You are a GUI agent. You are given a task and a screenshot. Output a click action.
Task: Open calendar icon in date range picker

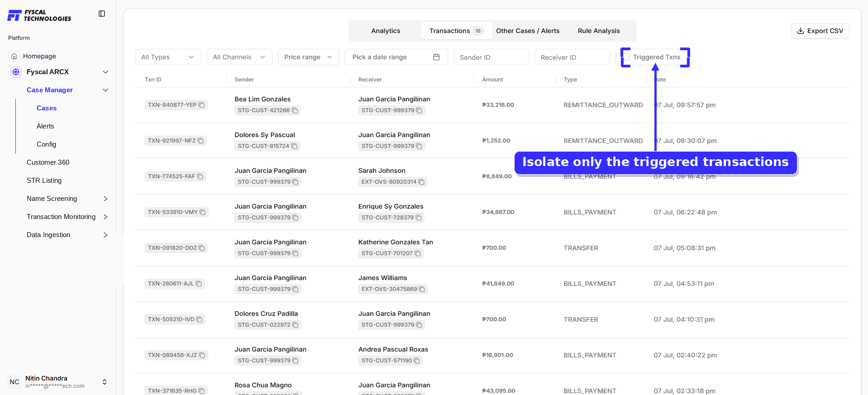436,57
